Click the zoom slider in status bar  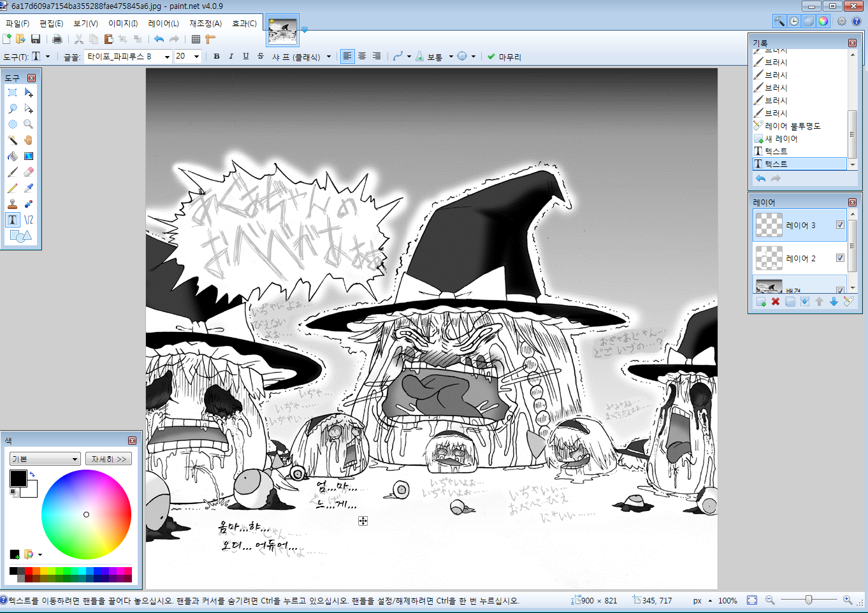pos(809,600)
